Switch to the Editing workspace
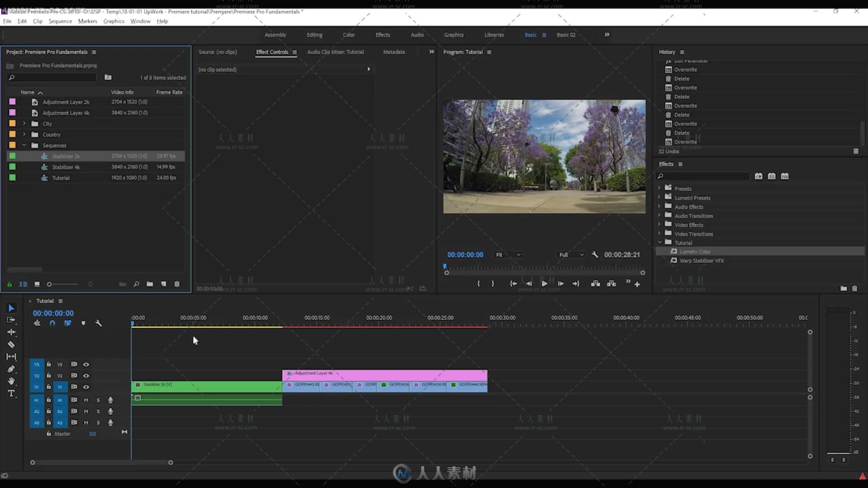868x488 pixels. pos(315,35)
